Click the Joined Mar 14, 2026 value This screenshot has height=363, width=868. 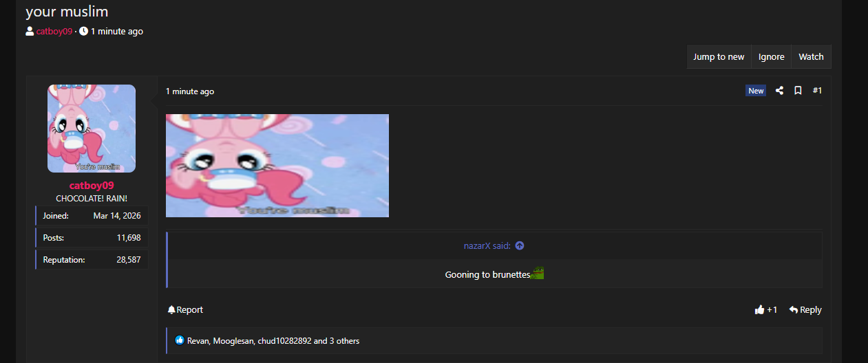pos(117,216)
